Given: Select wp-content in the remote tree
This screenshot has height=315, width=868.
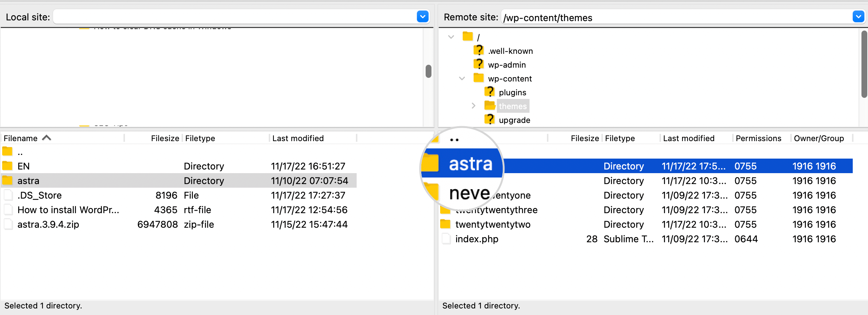Looking at the screenshot, I should coord(510,79).
